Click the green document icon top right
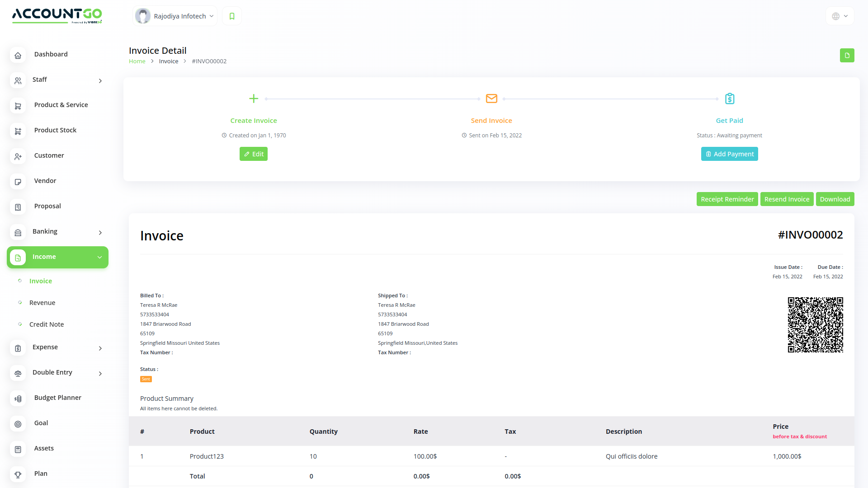 click(x=847, y=55)
